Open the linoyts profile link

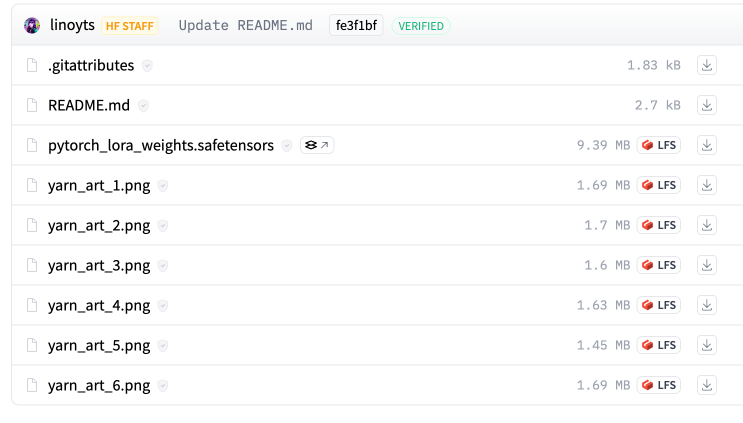[71, 26]
